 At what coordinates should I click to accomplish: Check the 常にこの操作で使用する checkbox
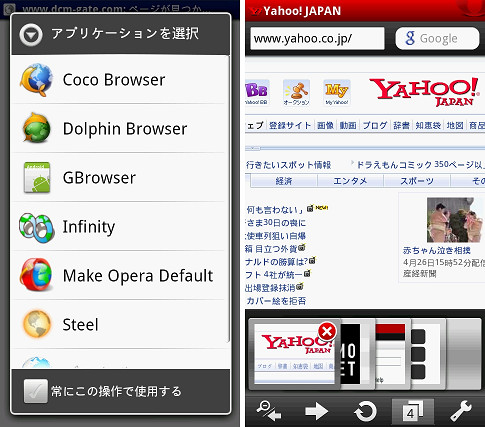(x=36, y=391)
